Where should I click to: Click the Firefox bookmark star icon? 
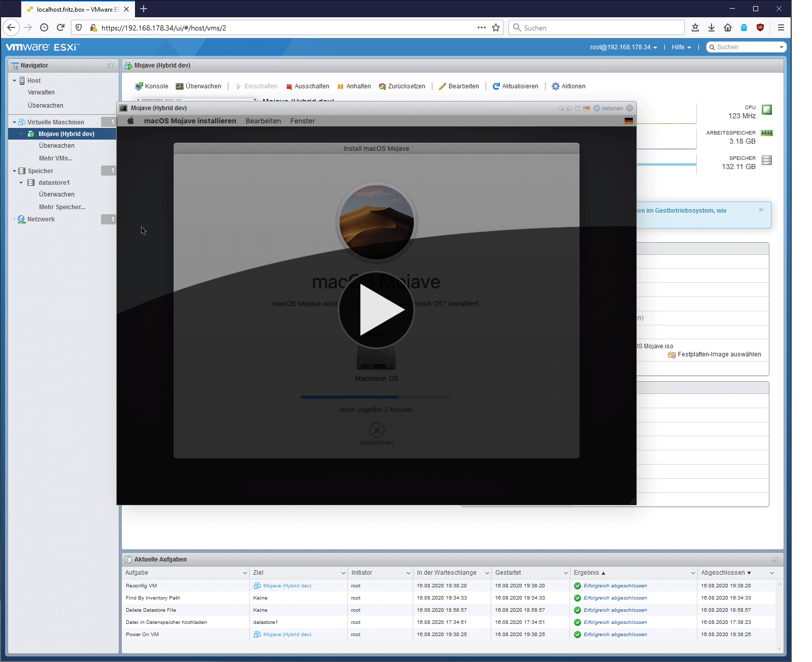496,28
